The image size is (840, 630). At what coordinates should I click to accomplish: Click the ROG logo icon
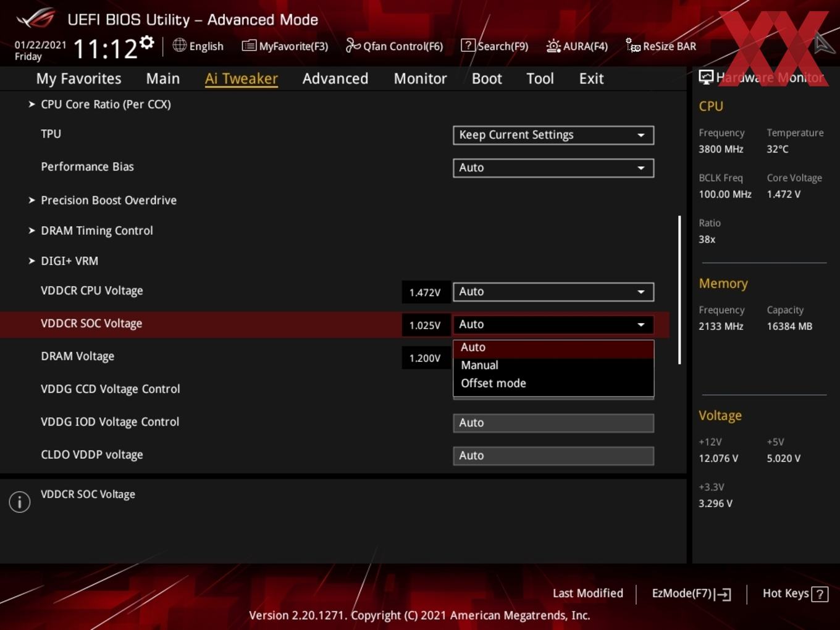point(36,18)
